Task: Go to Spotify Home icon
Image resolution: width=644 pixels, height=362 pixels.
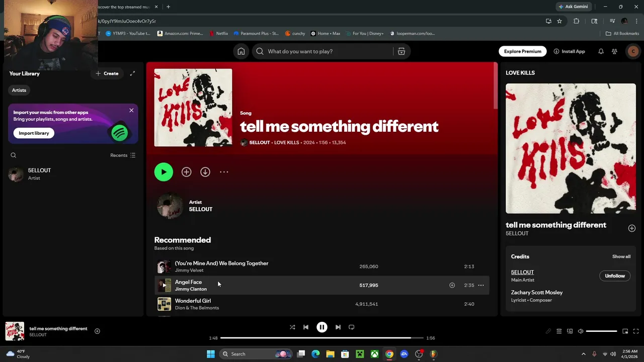Action: point(241,51)
